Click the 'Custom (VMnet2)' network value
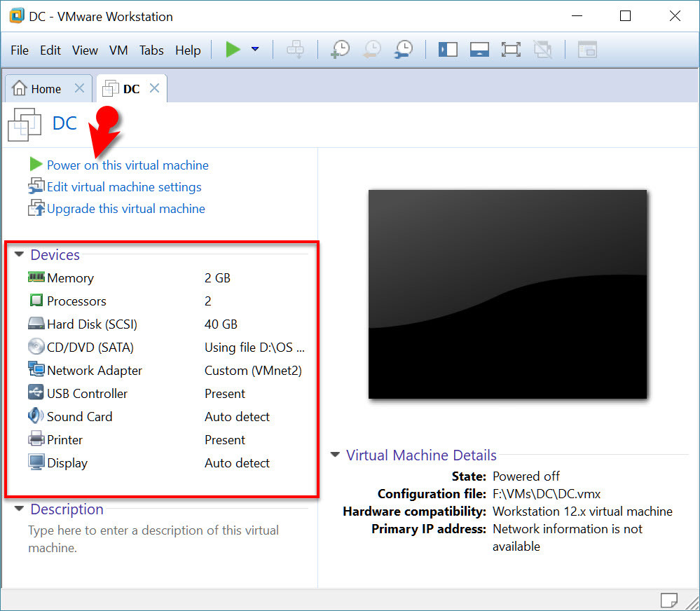The height and width of the screenshot is (611, 700). [253, 371]
